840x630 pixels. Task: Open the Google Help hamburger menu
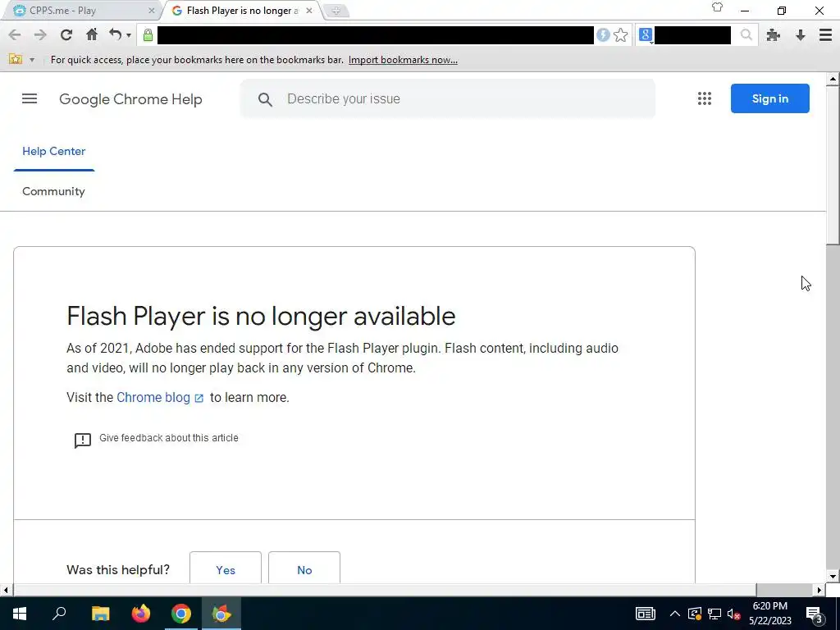[30, 98]
